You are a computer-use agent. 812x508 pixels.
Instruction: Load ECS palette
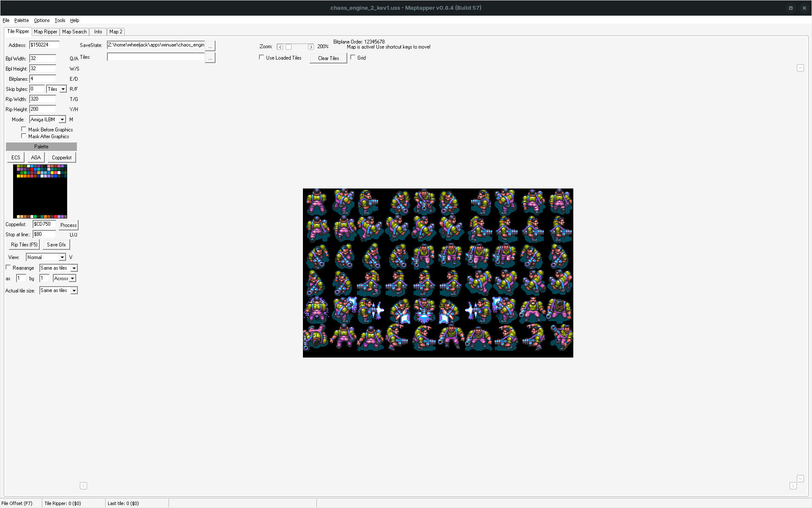coord(16,158)
